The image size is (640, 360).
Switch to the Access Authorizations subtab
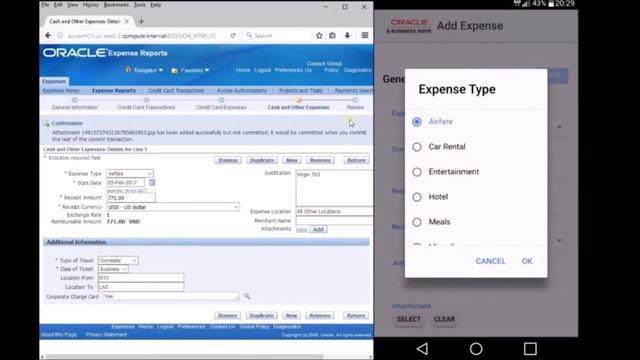[242, 90]
